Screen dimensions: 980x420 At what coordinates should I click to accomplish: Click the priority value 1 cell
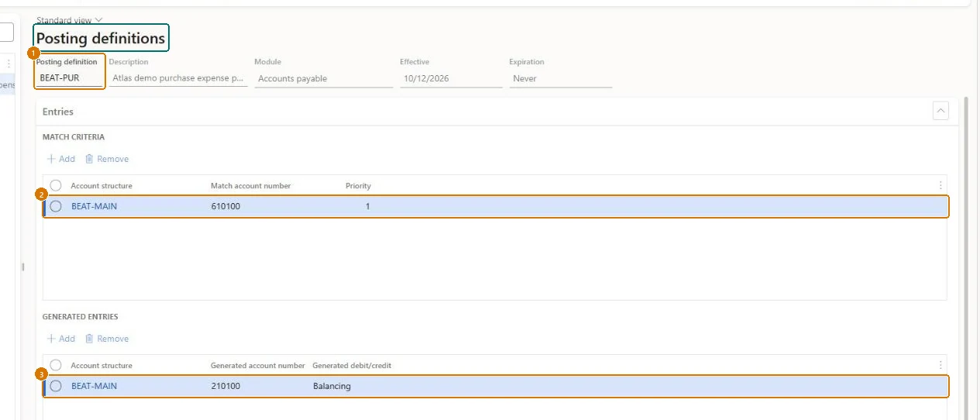pyautogui.click(x=368, y=206)
